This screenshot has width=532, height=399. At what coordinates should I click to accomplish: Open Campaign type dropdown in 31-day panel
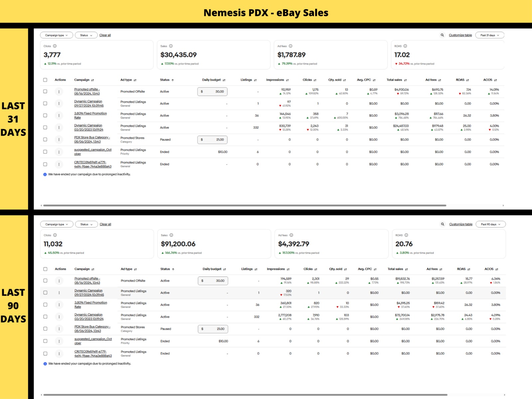point(56,35)
